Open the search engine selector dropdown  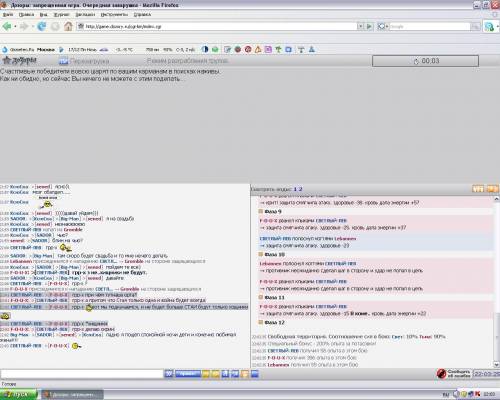click(383, 26)
